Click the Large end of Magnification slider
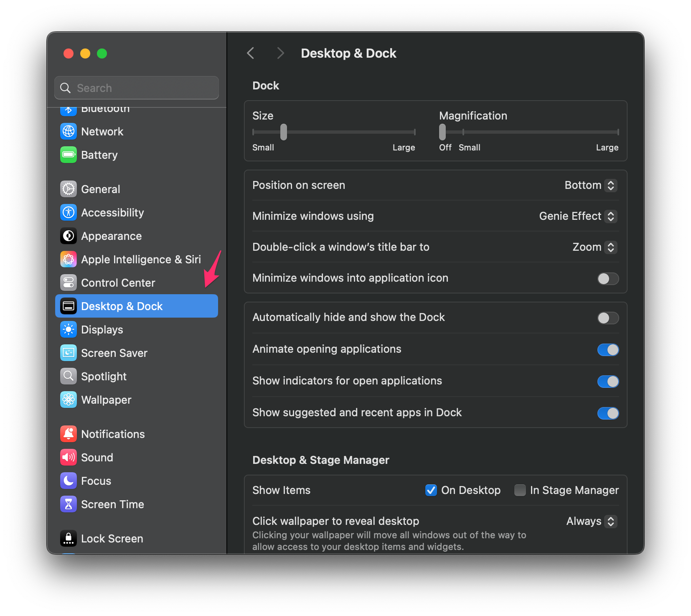 pos(618,132)
